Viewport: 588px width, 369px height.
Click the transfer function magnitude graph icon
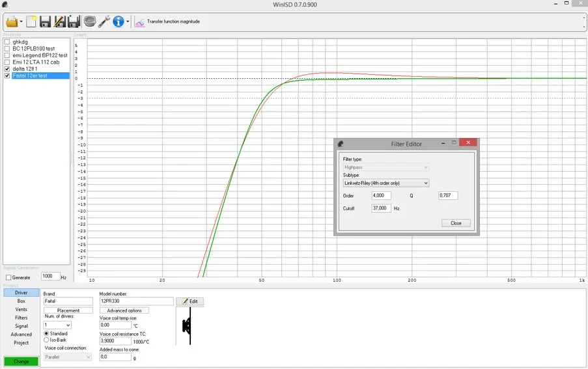tap(140, 22)
